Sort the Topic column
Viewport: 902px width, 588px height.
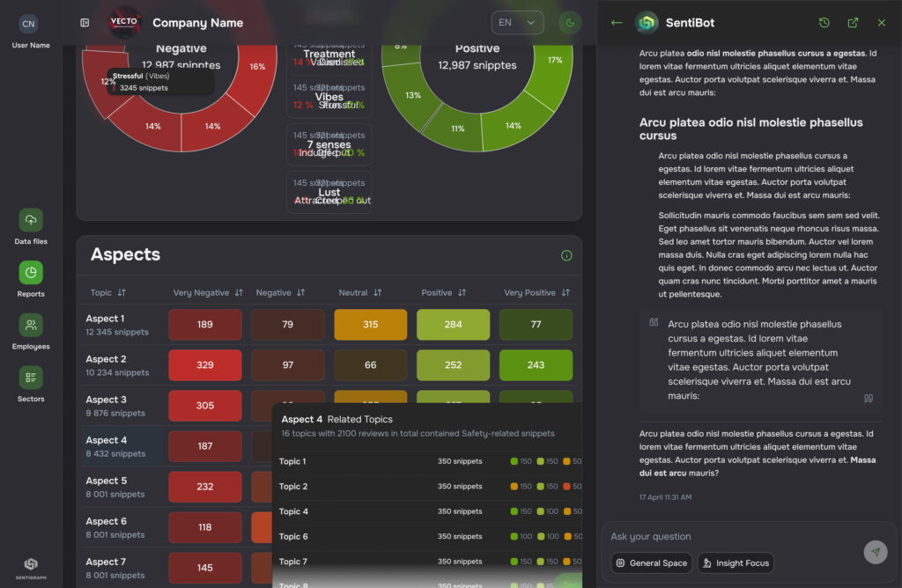[122, 293]
